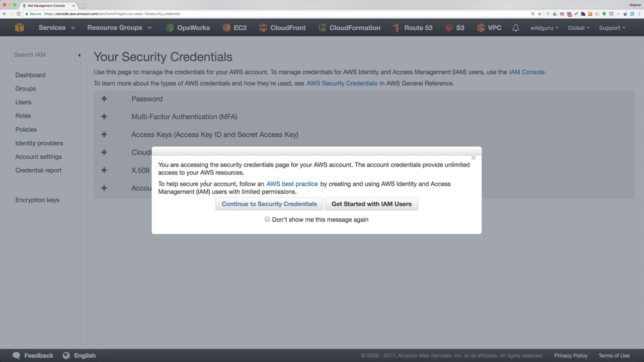Go to the CloudFront navbar shortcut

coord(282,28)
